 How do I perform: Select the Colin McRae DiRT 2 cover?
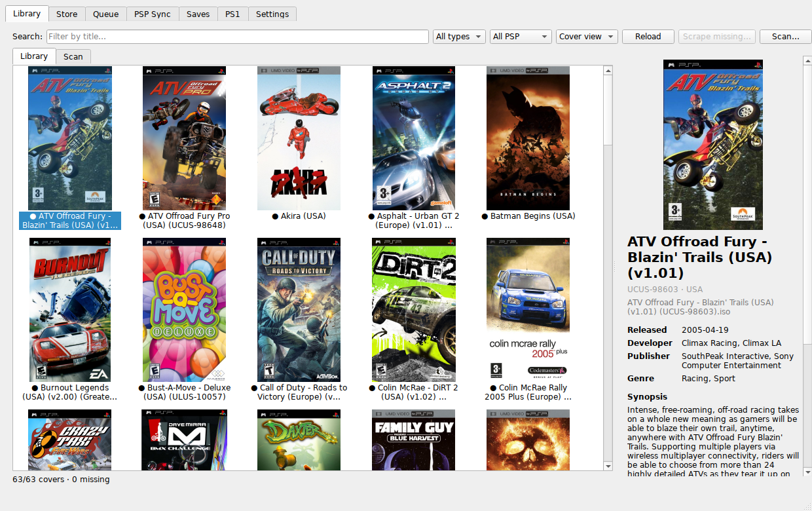coord(414,310)
